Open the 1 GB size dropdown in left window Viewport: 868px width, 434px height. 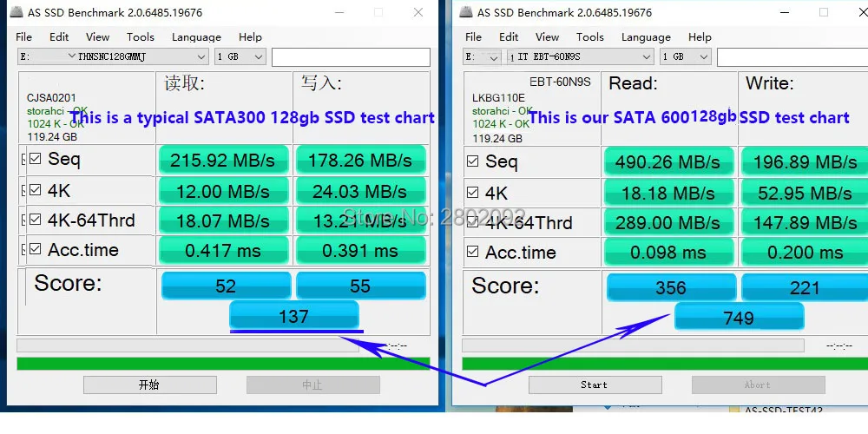[240, 56]
